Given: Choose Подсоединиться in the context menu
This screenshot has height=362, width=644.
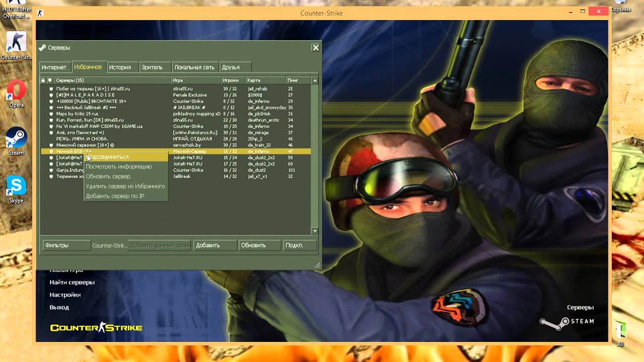Looking at the screenshot, I should click(126, 157).
